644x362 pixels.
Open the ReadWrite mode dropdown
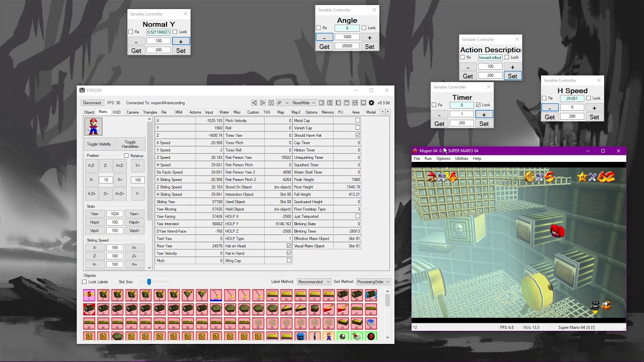304,103
